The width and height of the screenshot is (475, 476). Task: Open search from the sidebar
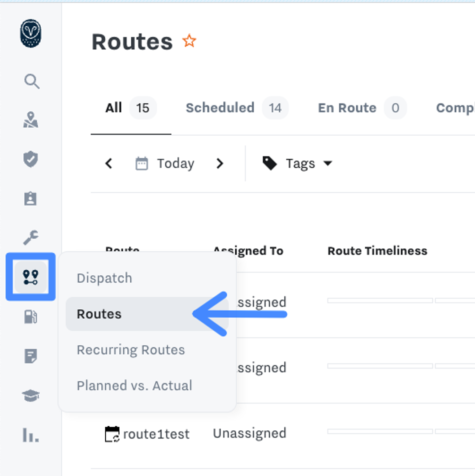31,82
